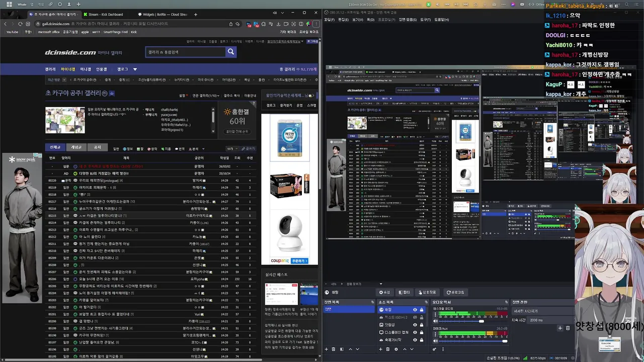
Task: Set the 지속 시간 2000 ms field
Action: 550,320
